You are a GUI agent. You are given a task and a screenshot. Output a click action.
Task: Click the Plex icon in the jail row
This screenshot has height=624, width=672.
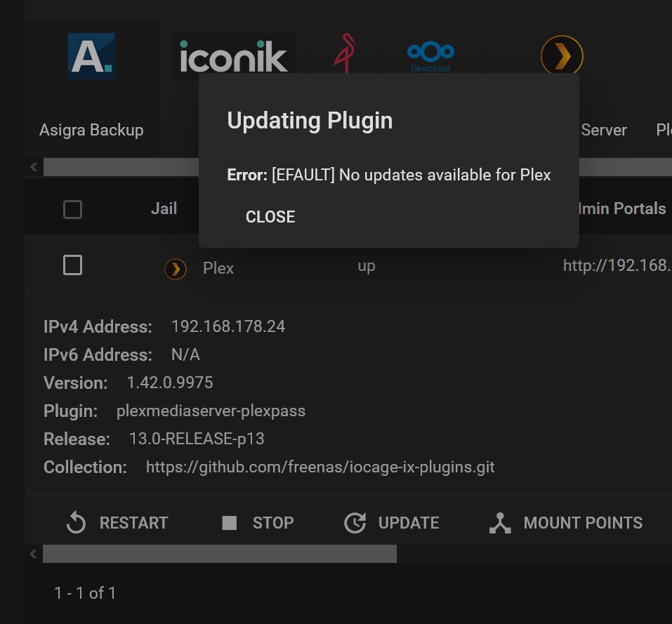176,270
